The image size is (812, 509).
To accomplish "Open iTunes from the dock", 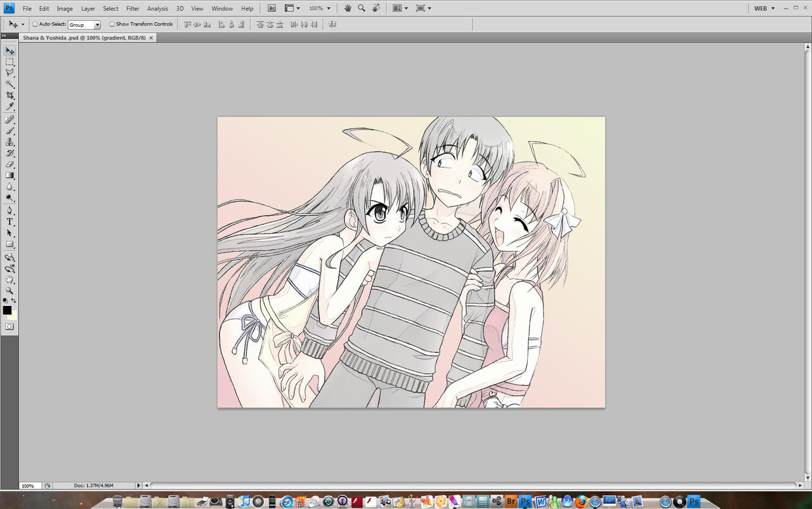I will pyautogui.click(x=244, y=501).
